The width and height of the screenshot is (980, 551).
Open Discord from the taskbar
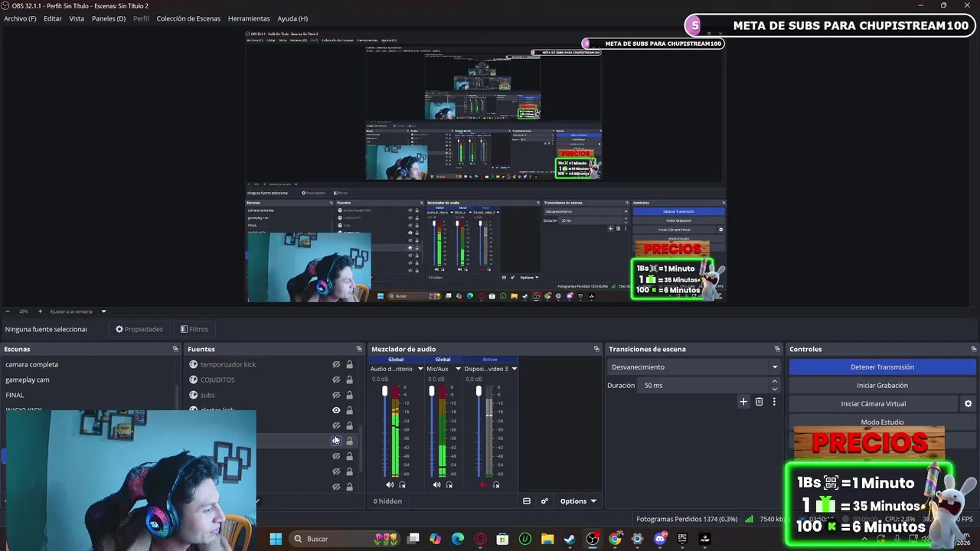[x=660, y=539]
